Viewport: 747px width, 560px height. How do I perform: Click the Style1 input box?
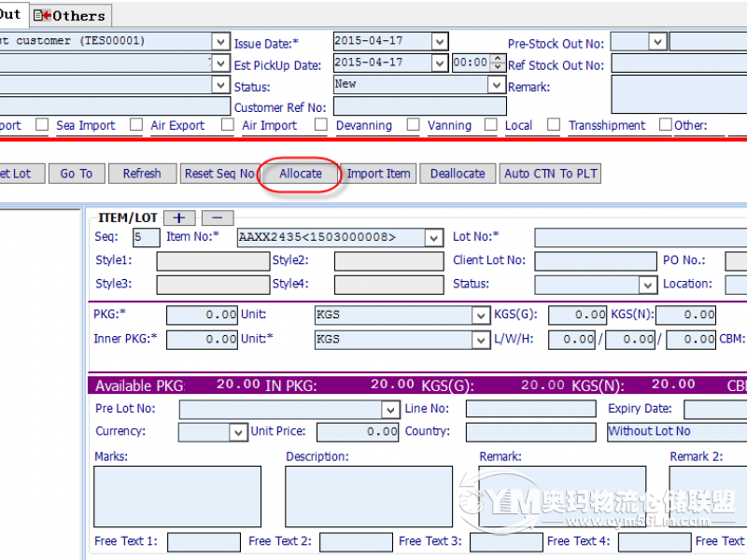[213, 261]
